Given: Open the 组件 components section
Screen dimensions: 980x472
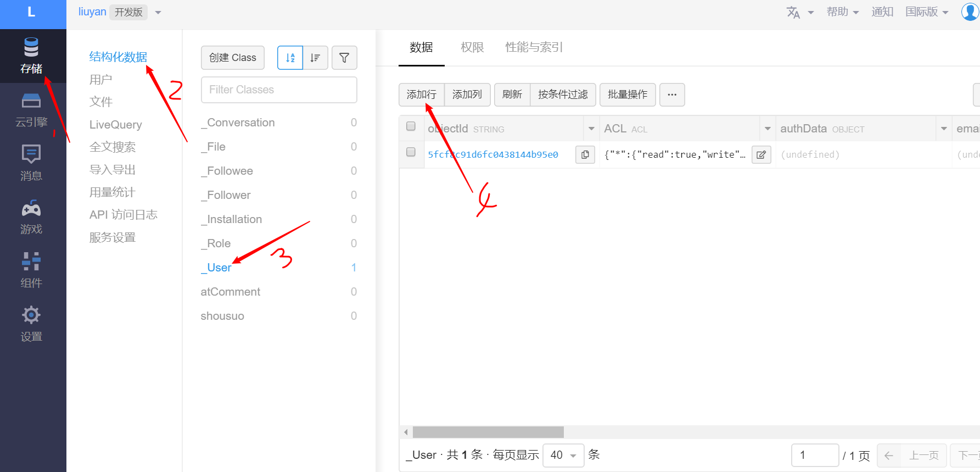Looking at the screenshot, I should [31, 270].
